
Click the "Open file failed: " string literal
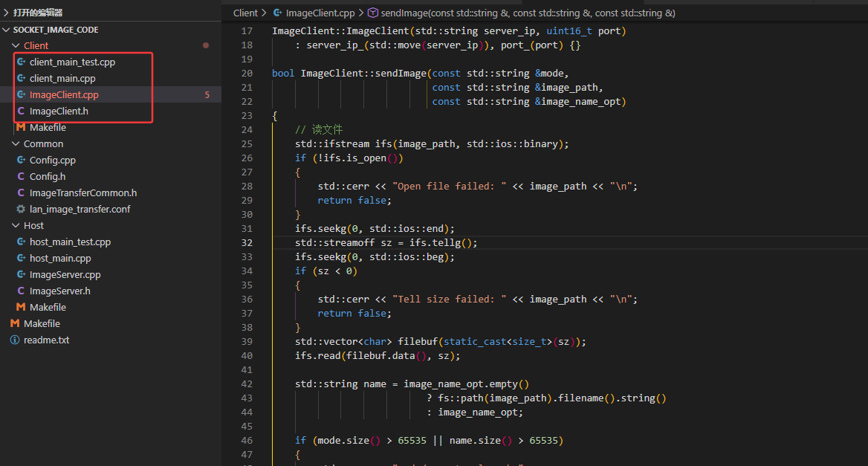coord(450,186)
